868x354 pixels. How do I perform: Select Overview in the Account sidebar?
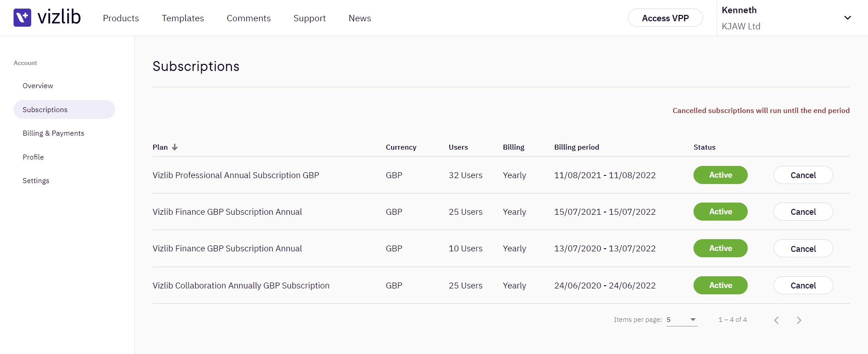coord(38,86)
